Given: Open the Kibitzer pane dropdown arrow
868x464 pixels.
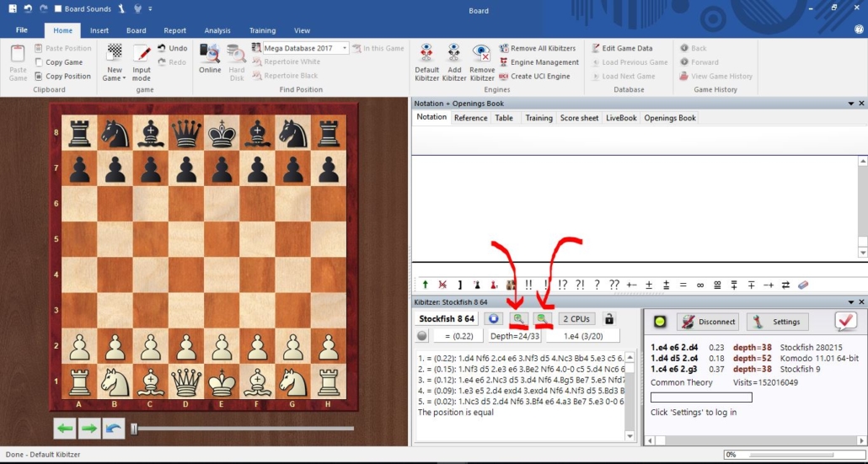Looking at the screenshot, I should pos(851,302).
